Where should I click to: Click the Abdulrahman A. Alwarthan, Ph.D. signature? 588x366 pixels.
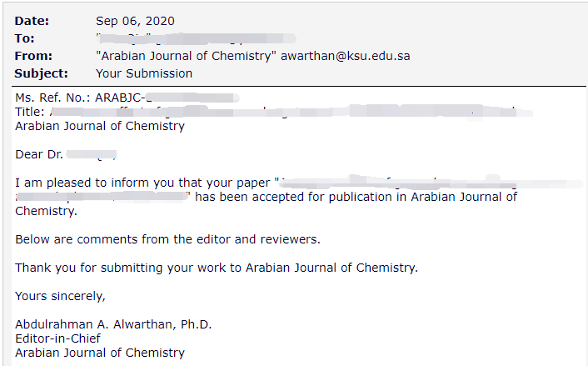(x=113, y=324)
